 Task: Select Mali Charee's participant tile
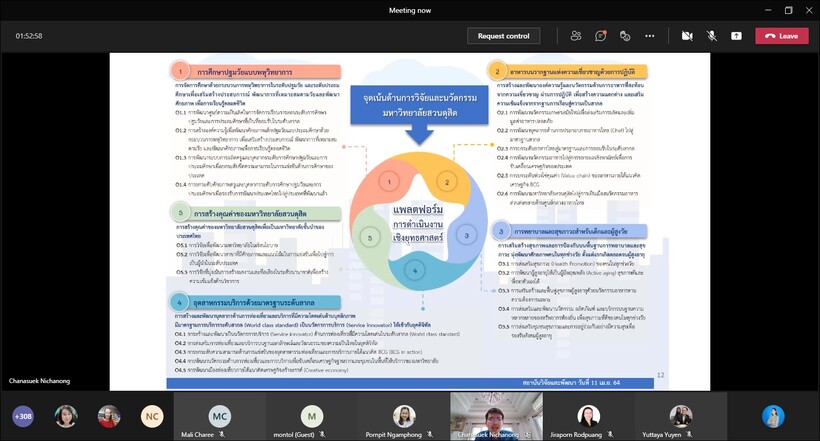220,416
